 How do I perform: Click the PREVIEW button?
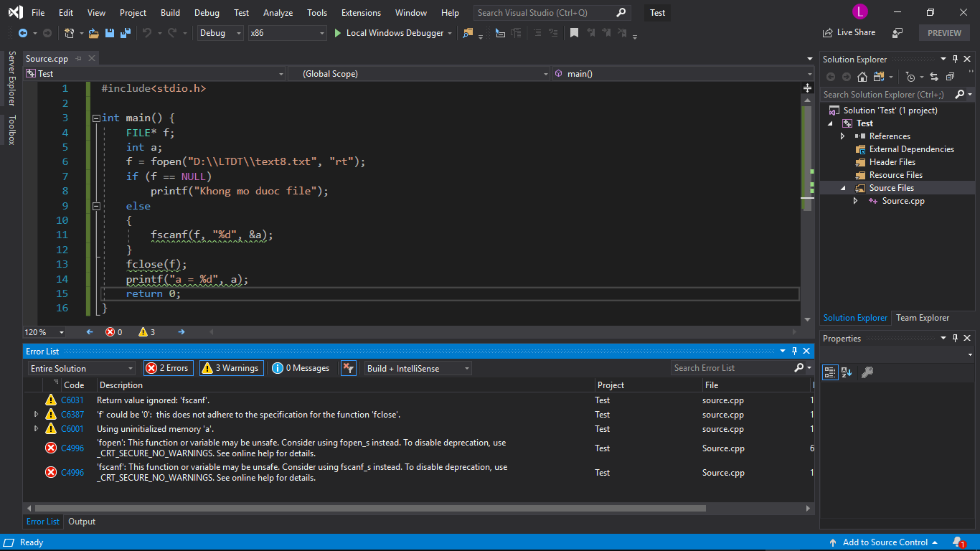coord(943,33)
